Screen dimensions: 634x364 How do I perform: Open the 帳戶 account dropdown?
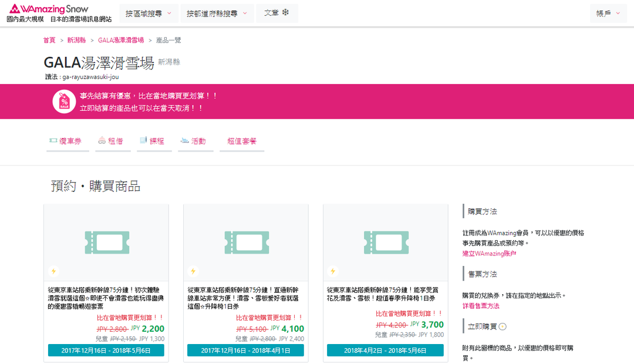coord(608,14)
